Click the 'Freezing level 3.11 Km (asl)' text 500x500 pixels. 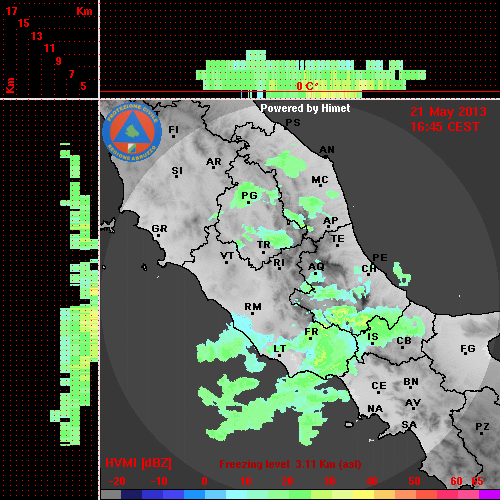(290, 464)
